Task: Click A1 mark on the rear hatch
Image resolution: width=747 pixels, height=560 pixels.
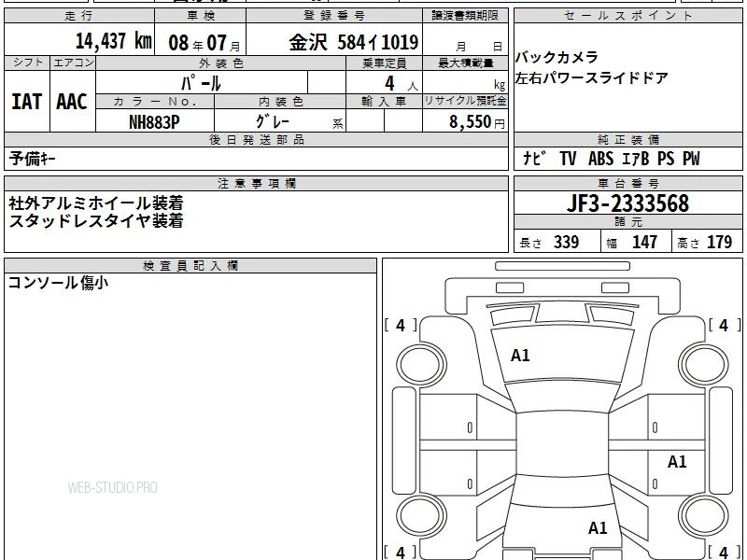Action: tap(598, 527)
